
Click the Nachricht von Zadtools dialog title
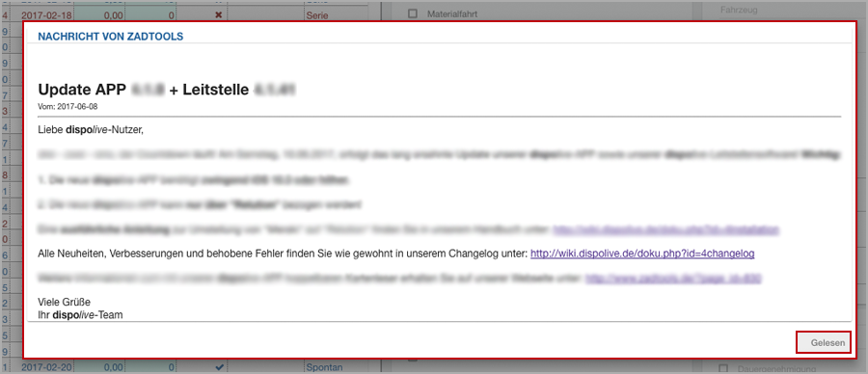pyautogui.click(x=111, y=37)
